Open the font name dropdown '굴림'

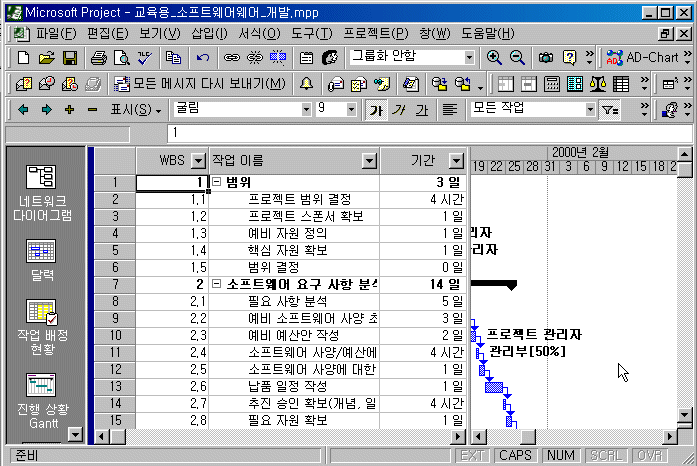[x=306, y=109]
